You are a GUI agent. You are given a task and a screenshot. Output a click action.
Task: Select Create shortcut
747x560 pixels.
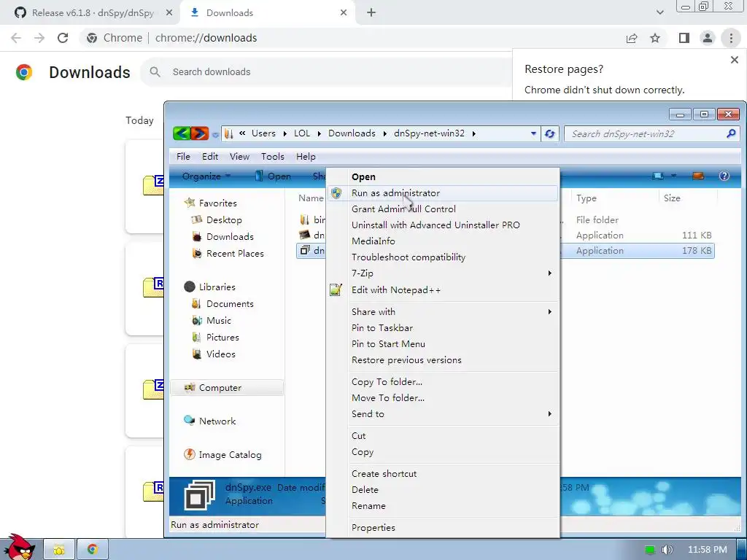[x=443, y=474]
